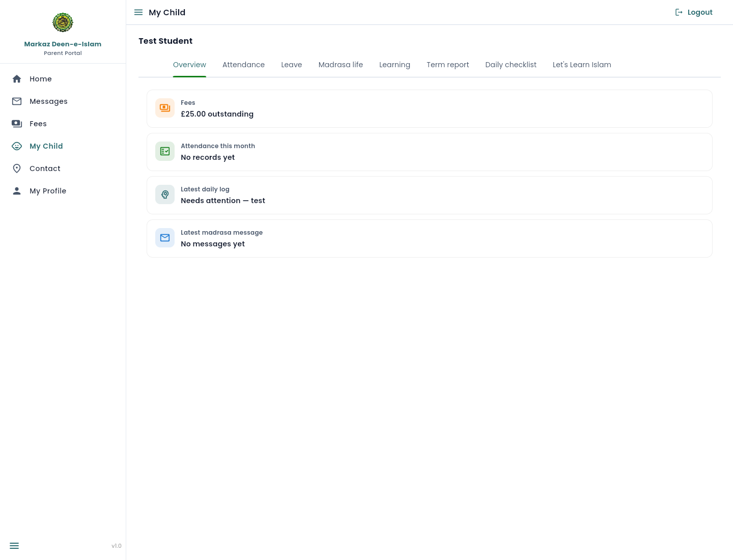The image size is (733, 560).
Task: Open the Leave tab
Action: click(292, 65)
